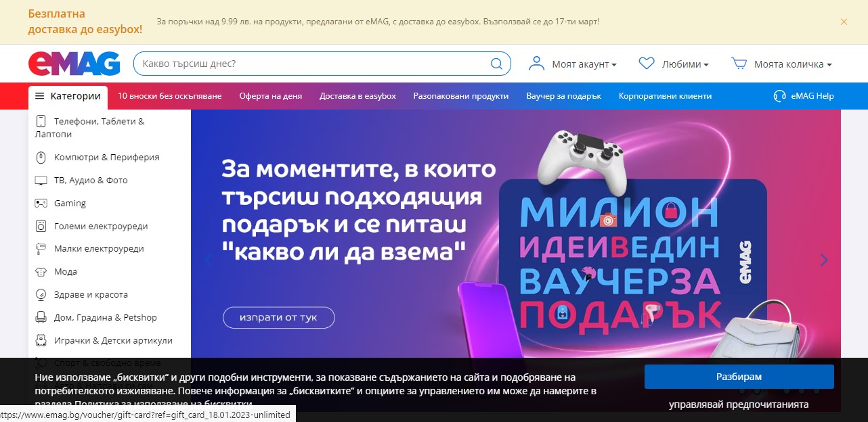Advance the carousel with the right arrow
Screen dimensions: 868x422
pos(823,260)
